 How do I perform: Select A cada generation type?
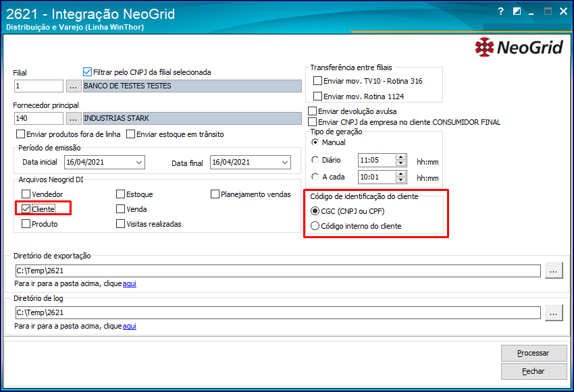pos(315,177)
